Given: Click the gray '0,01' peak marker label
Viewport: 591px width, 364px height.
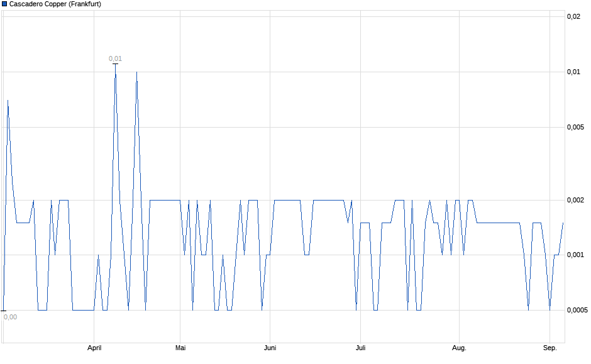Looking at the screenshot, I should [115, 59].
